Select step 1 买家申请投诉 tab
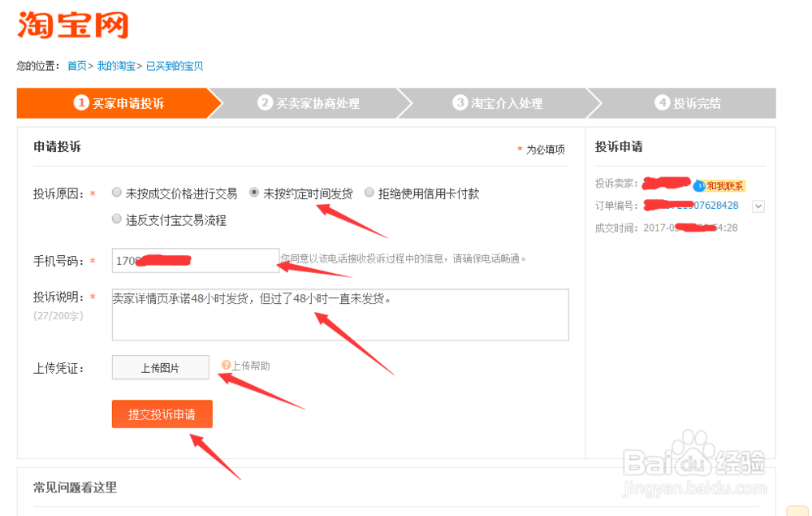 (x=119, y=103)
